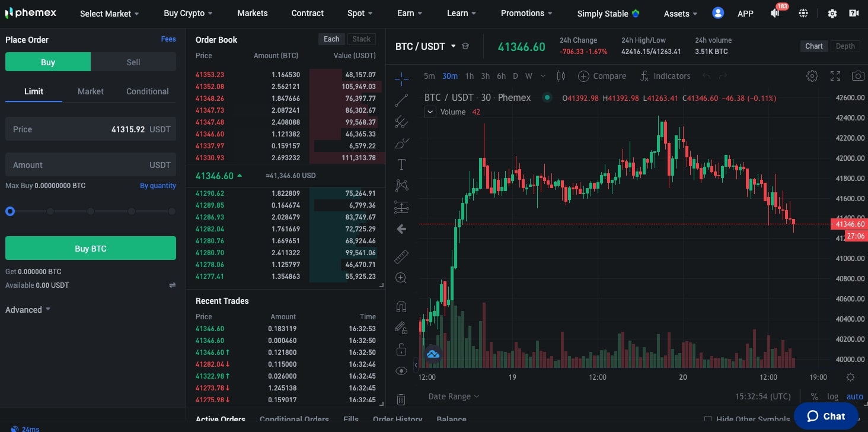Open site settings gear in header

pyautogui.click(x=832, y=13)
